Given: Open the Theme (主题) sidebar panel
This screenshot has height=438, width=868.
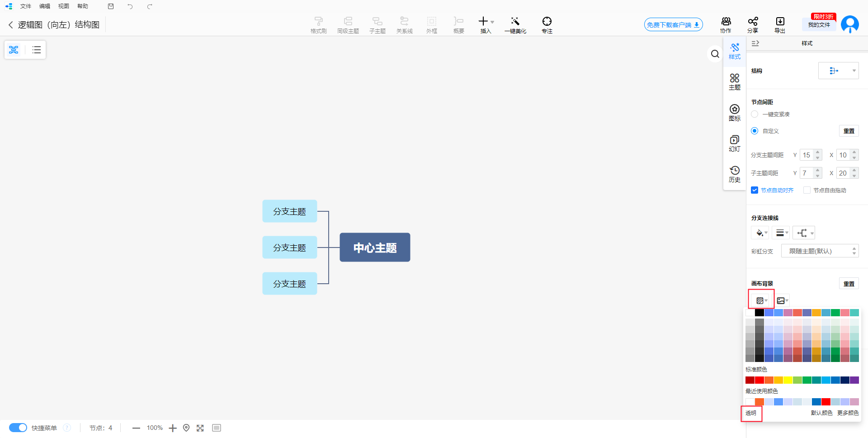Looking at the screenshot, I should coord(735,81).
